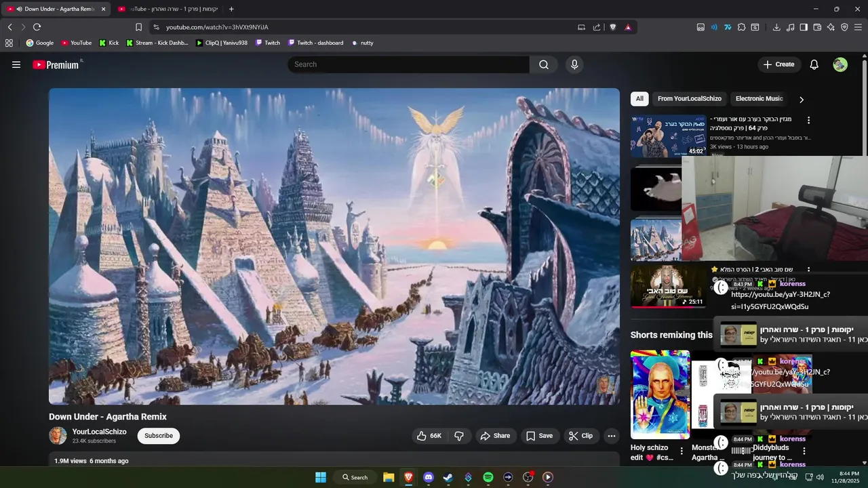Screen dimensions: 868x488
Task: Start voice search with microphone icon
Action: pyautogui.click(x=574, y=64)
